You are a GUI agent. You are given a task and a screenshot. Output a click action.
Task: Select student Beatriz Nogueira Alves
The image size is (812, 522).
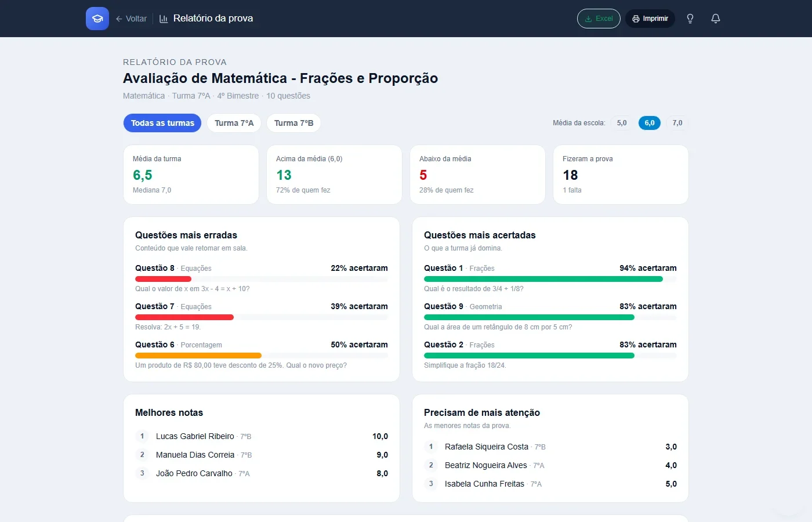[486, 465]
